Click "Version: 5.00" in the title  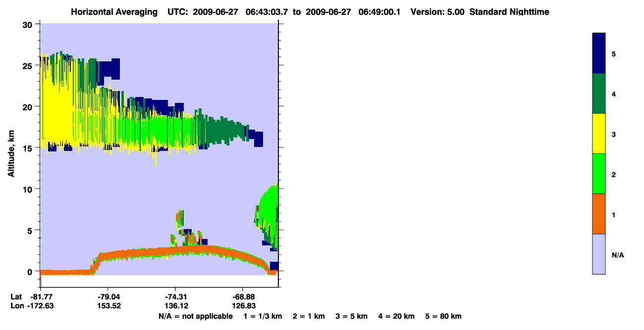point(436,12)
